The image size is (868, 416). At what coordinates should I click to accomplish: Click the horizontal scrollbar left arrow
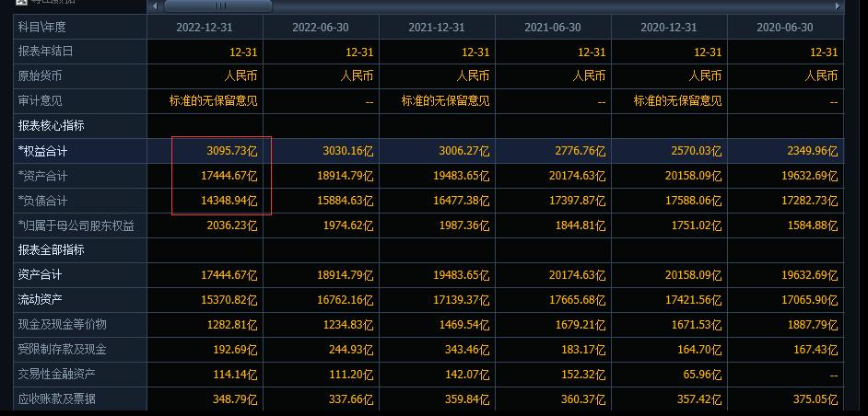click(155, 6)
